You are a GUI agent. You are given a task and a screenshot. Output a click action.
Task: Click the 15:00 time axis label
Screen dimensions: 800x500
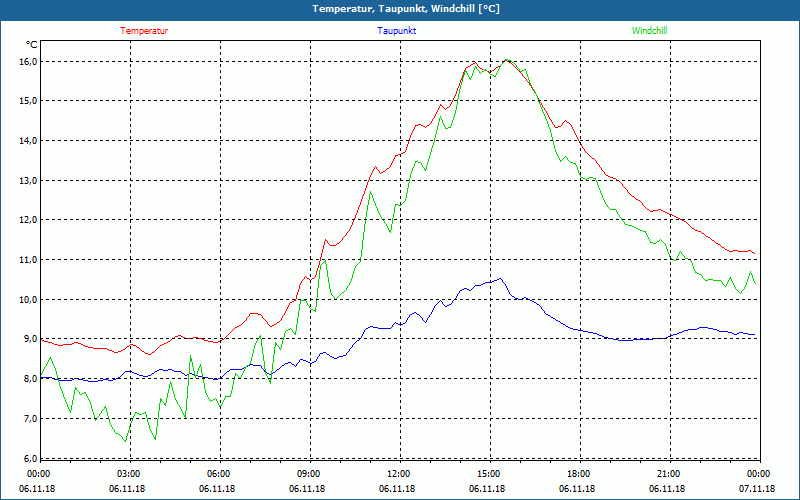tap(489, 474)
